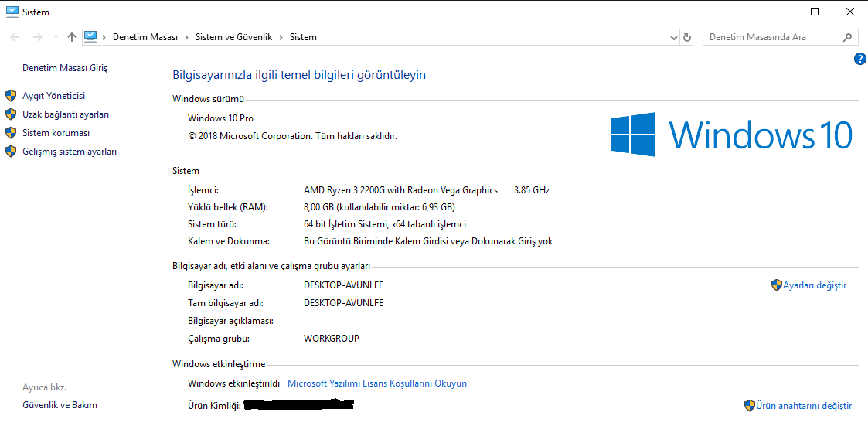Select the Windows 10 Pro text
This screenshot has width=868, height=426.
pyautogui.click(x=221, y=118)
